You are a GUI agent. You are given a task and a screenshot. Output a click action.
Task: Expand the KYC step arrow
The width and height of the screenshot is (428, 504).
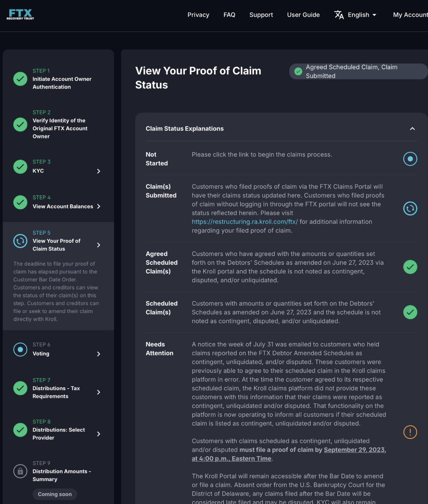[99, 171]
